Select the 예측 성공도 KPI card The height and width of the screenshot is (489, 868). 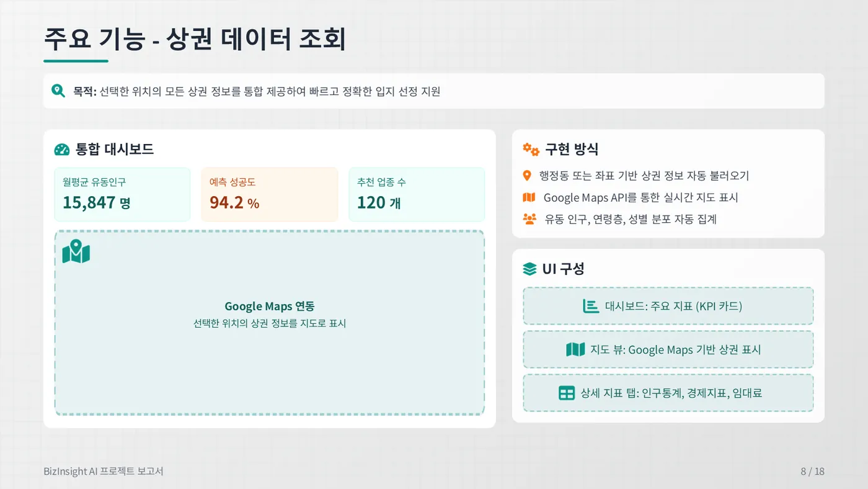click(x=270, y=194)
